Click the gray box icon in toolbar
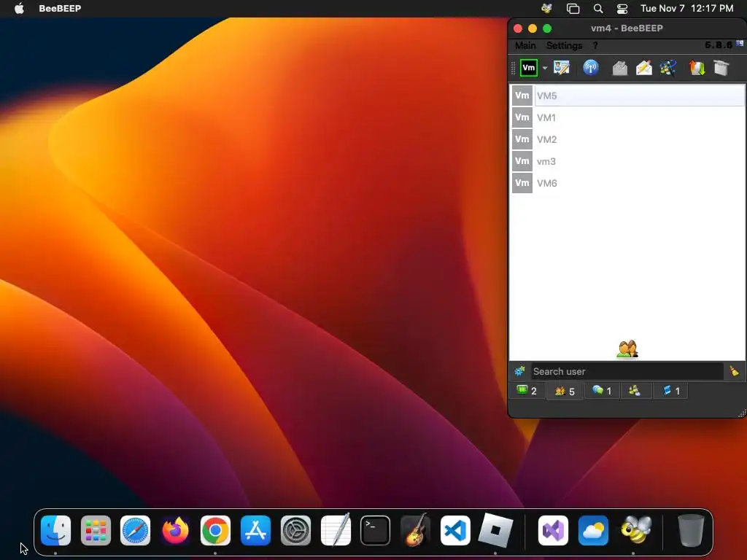Viewport: 747px width, 560px height. [x=721, y=68]
